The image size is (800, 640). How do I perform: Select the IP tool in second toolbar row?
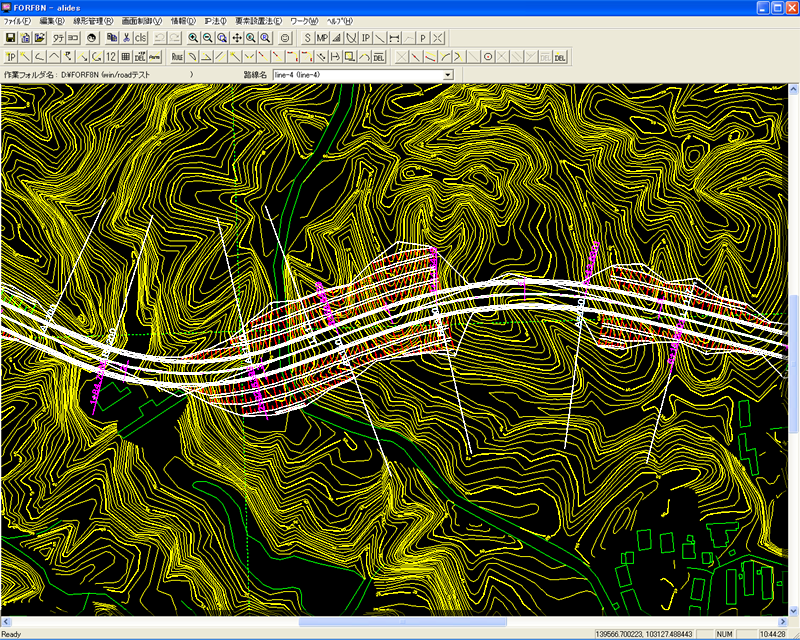click(x=10, y=56)
